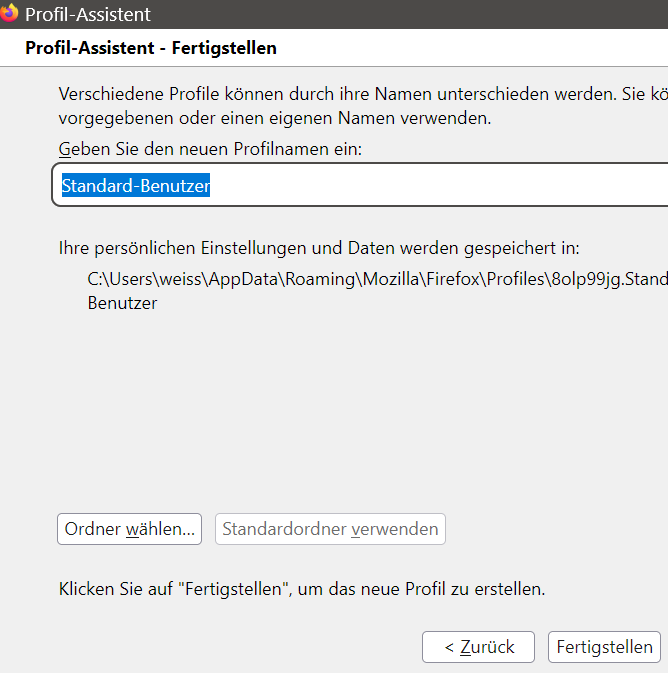
Task: Click the "Fertigstellen" button
Action: pyautogui.click(x=604, y=647)
